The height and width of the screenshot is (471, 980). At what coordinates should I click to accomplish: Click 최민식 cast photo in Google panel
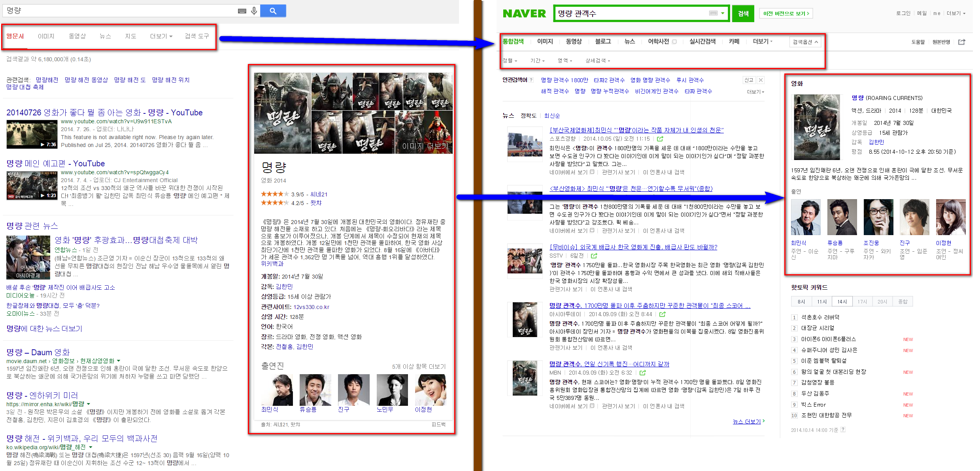click(277, 390)
